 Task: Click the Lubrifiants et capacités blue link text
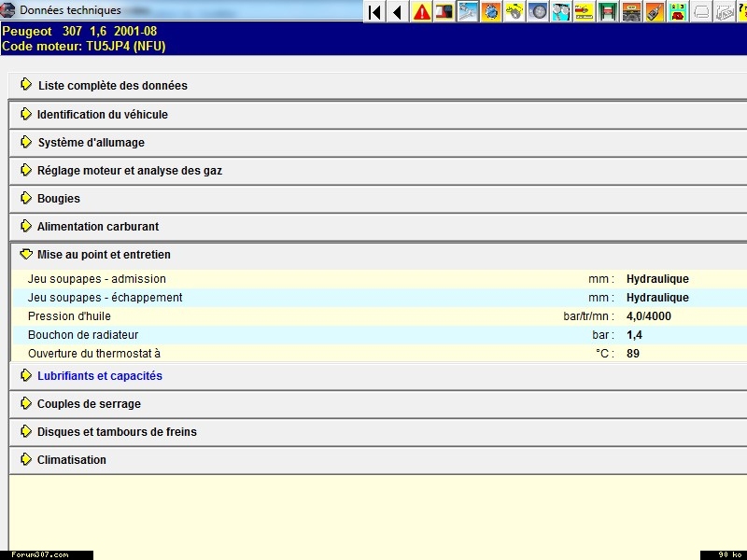tap(100, 376)
